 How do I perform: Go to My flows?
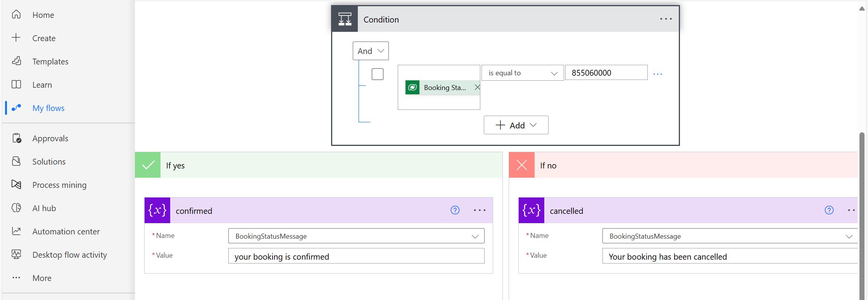(x=48, y=108)
